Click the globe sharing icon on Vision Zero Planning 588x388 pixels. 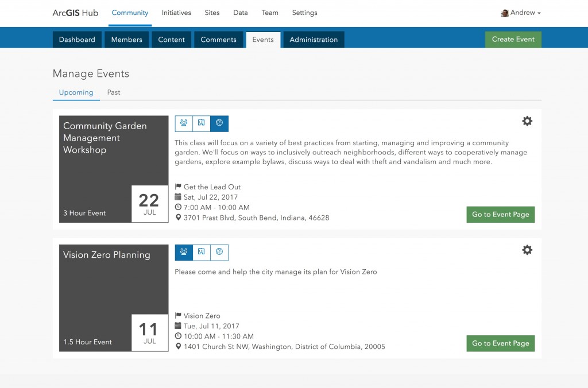(x=219, y=253)
